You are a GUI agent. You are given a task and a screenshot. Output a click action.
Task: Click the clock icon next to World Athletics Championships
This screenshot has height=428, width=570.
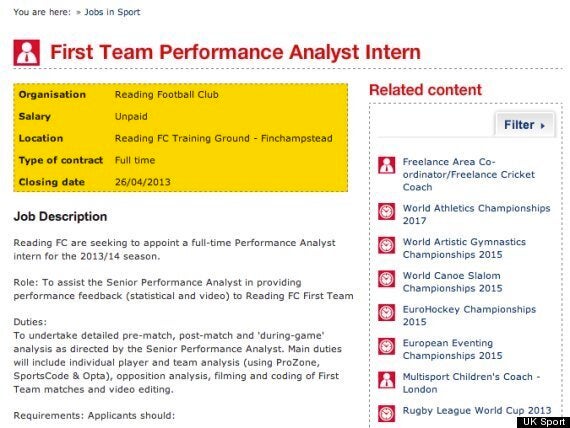tap(386, 212)
